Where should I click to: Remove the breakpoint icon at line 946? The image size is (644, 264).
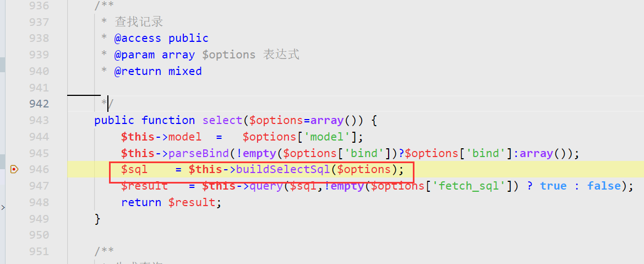point(14,169)
